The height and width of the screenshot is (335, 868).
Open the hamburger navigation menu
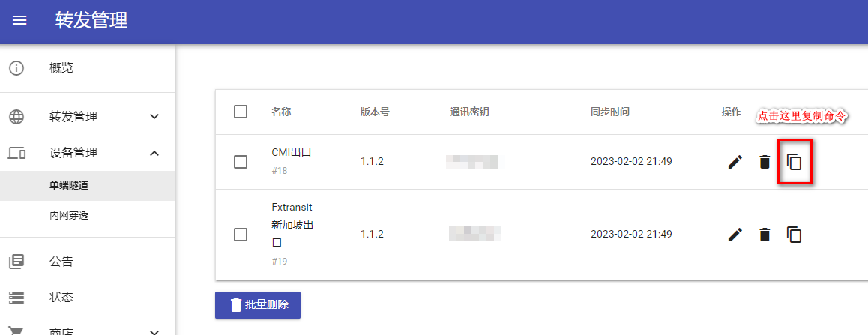pos(19,20)
